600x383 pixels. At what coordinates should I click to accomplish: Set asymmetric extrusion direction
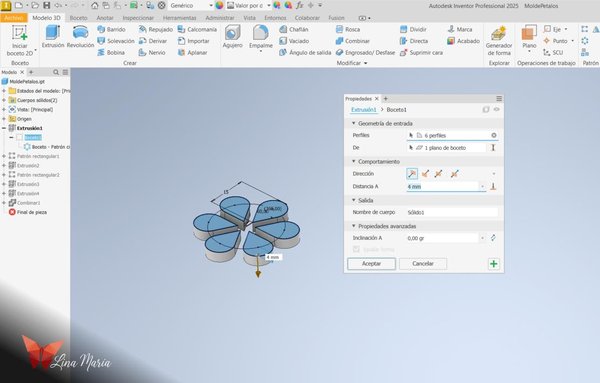pyautogui.click(x=454, y=174)
